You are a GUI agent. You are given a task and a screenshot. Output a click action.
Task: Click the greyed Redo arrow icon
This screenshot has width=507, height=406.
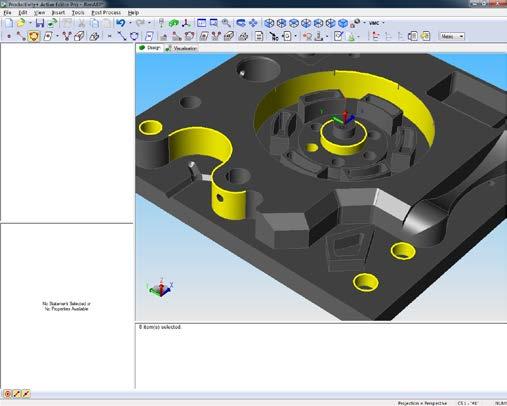tap(140, 23)
